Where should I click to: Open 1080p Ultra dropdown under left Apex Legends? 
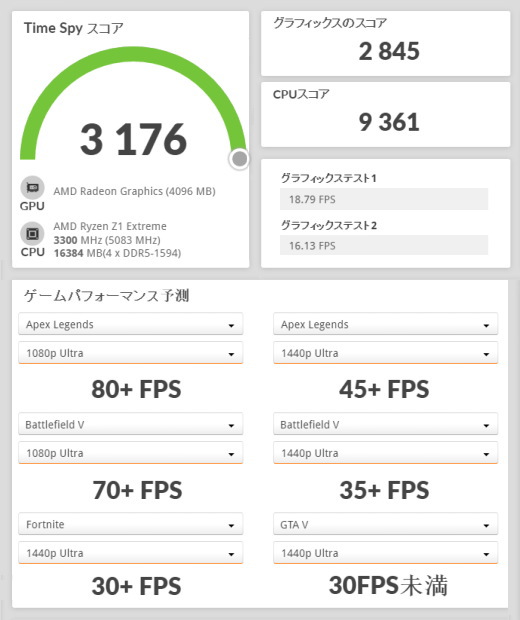(x=130, y=353)
